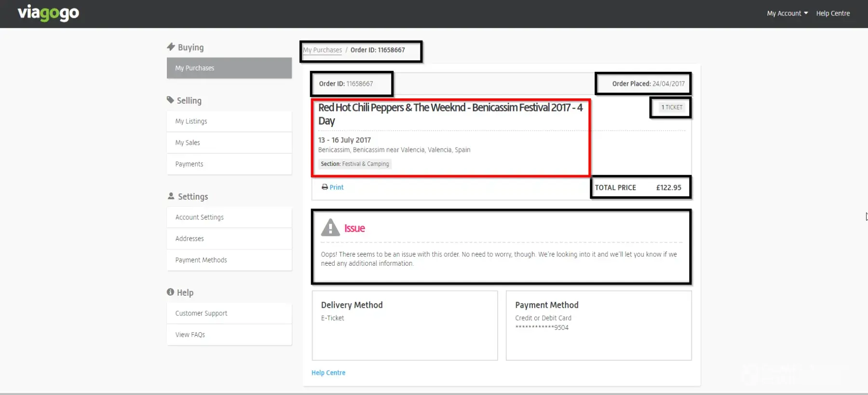The image size is (868, 395).
Task: Click the Settings section heading
Action: point(193,196)
